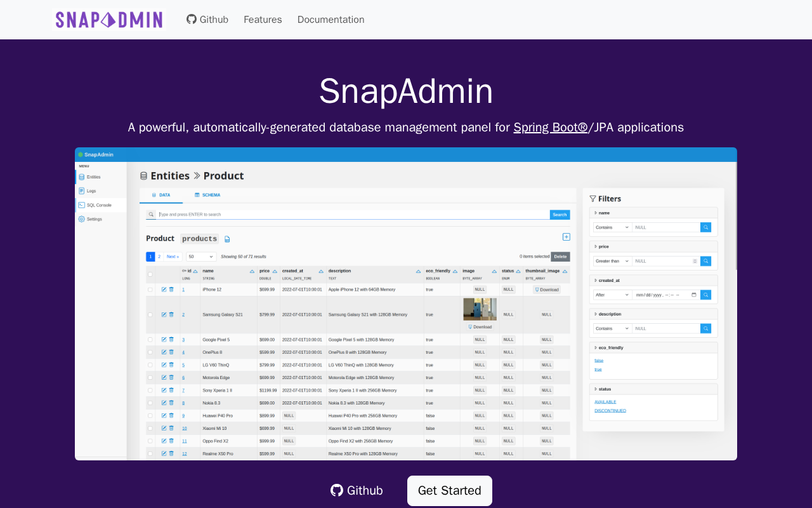Collapse the eco_friendly filter section header

653,347
